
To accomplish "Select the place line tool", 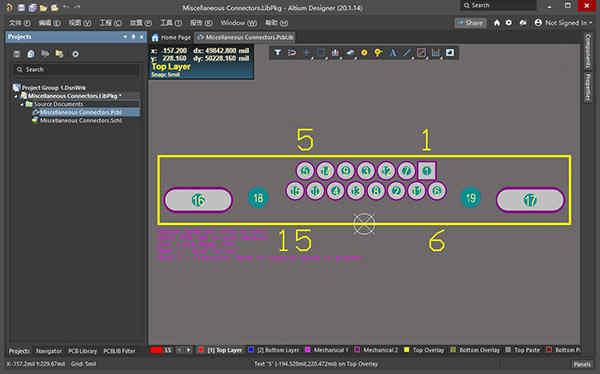I will coord(407,52).
